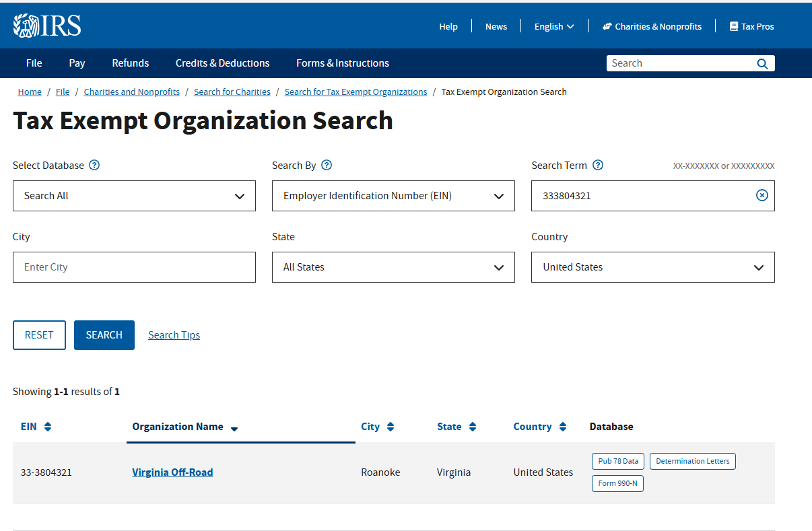Click the RESET button
The width and height of the screenshot is (812, 531).
click(x=39, y=335)
